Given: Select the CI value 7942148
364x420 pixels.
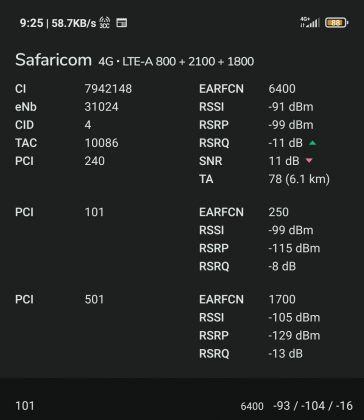Looking at the screenshot, I should point(108,89).
